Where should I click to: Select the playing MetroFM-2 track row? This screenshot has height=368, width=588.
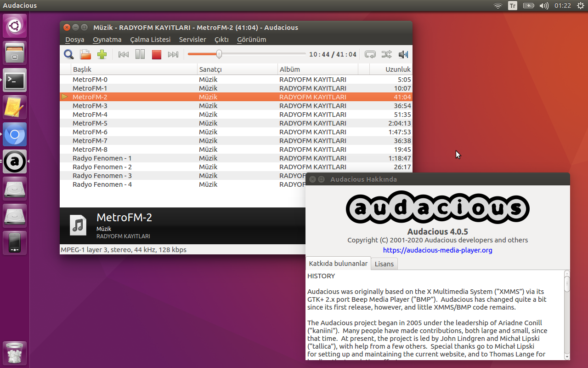tap(236, 97)
